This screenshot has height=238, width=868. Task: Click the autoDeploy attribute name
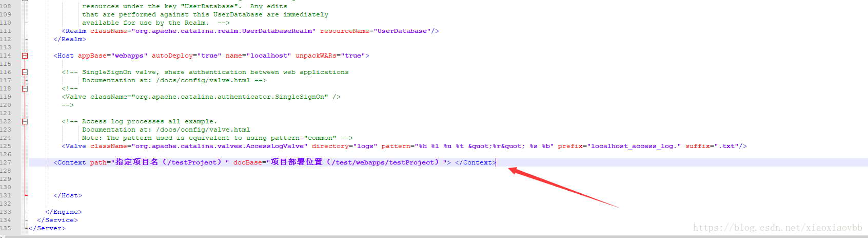click(x=172, y=56)
